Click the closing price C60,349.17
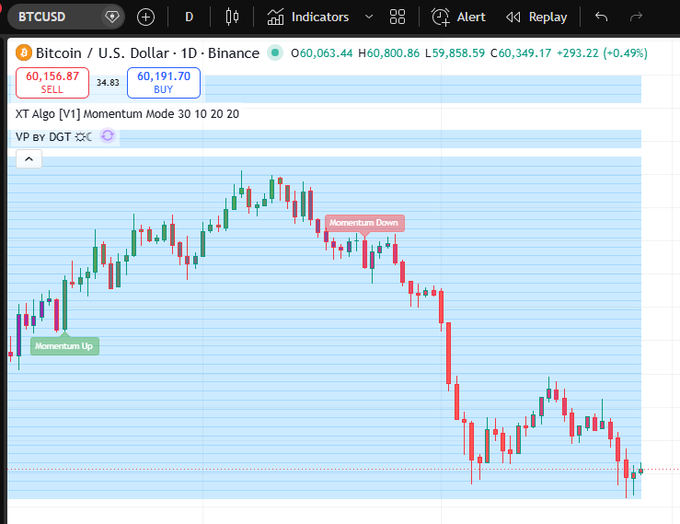Screen dimensions: 680x524 pos(521,53)
